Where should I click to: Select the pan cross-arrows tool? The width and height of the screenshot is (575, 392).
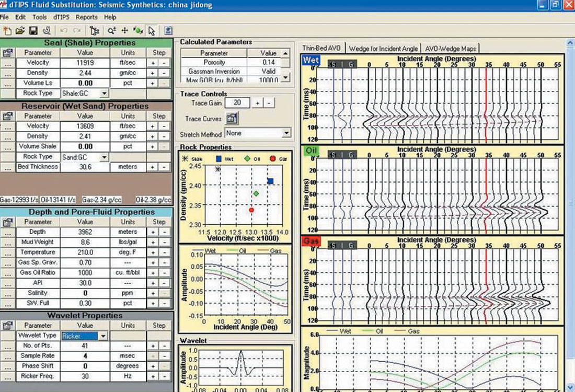coord(125,31)
